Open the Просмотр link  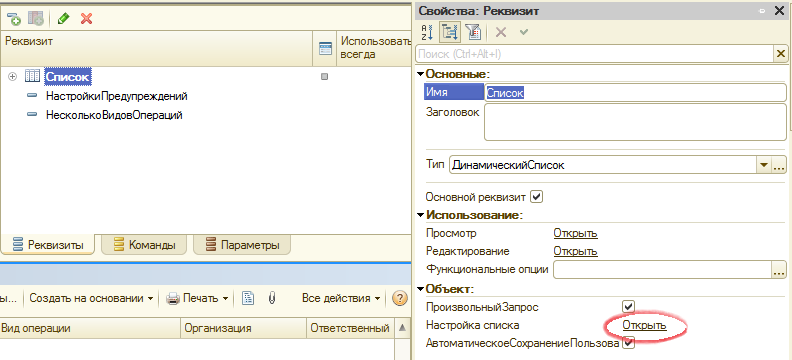point(575,233)
